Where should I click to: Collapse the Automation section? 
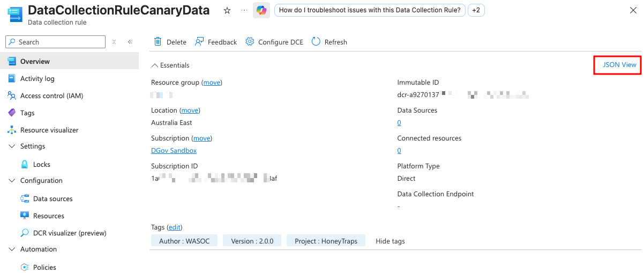pyautogui.click(x=12, y=249)
